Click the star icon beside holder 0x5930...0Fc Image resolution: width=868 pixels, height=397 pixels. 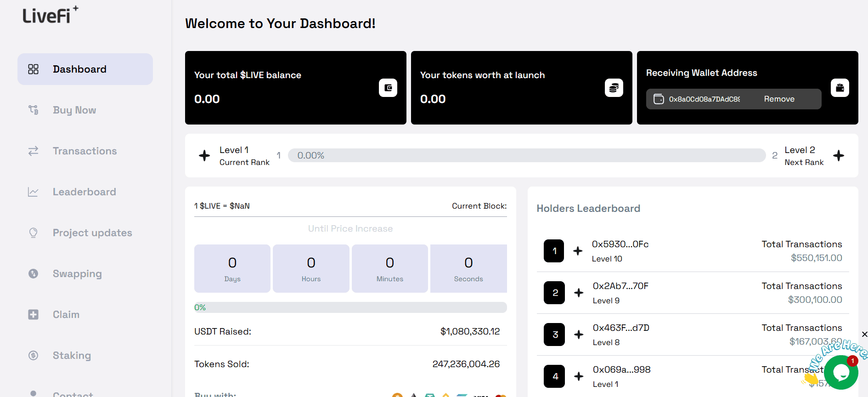tap(578, 251)
